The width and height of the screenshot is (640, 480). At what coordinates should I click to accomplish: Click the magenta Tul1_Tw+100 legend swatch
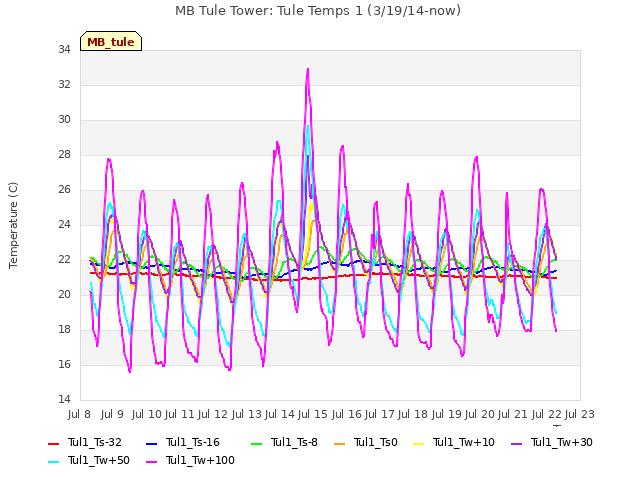[x=151, y=462]
